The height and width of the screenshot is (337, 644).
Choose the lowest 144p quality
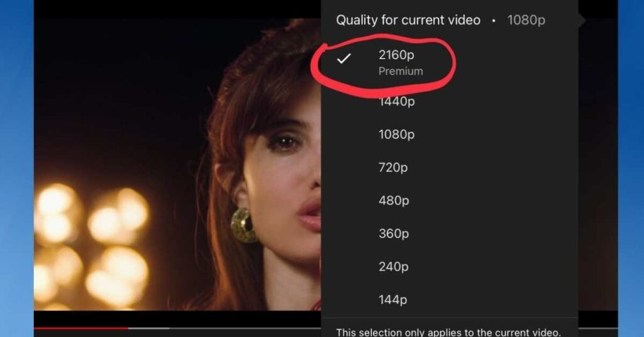coord(449,300)
